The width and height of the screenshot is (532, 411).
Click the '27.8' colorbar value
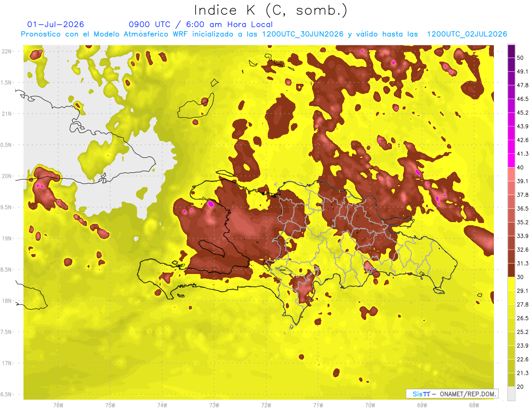coord(522,305)
